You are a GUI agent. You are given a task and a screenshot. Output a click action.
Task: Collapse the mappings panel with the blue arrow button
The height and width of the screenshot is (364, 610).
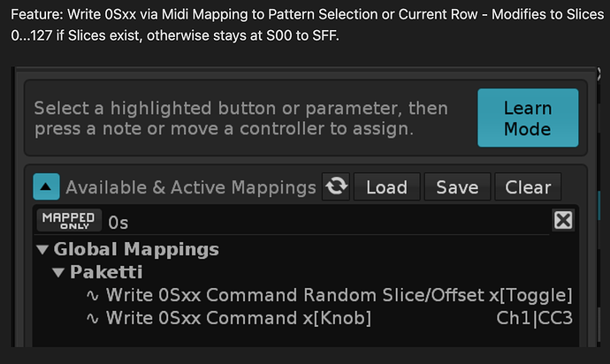tap(46, 186)
